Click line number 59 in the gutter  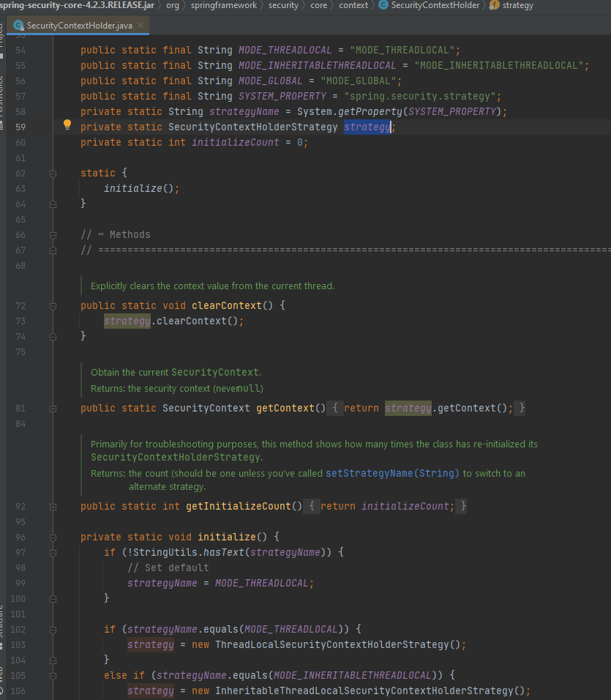click(x=20, y=126)
